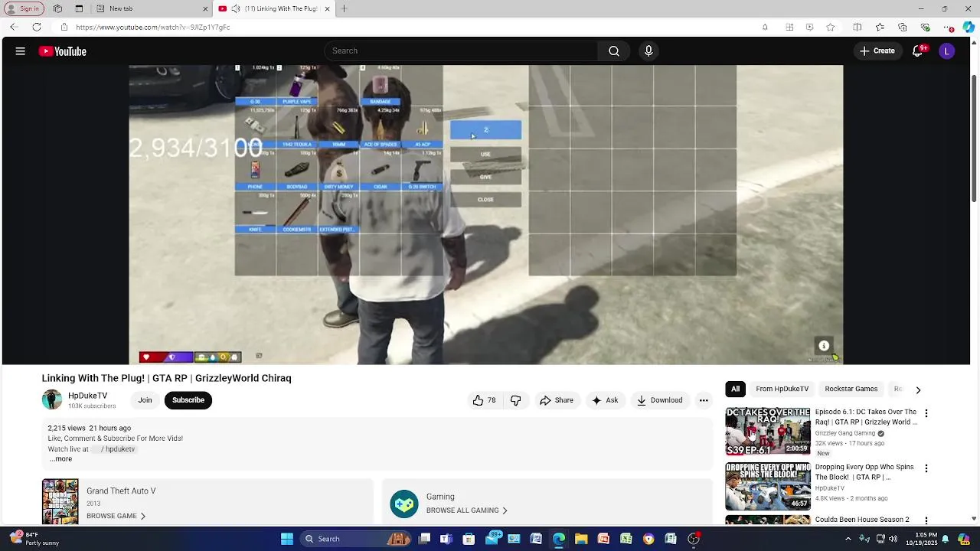Mute the YouTube tab audio
Viewport: 980px width, 551px height.
[235, 8]
